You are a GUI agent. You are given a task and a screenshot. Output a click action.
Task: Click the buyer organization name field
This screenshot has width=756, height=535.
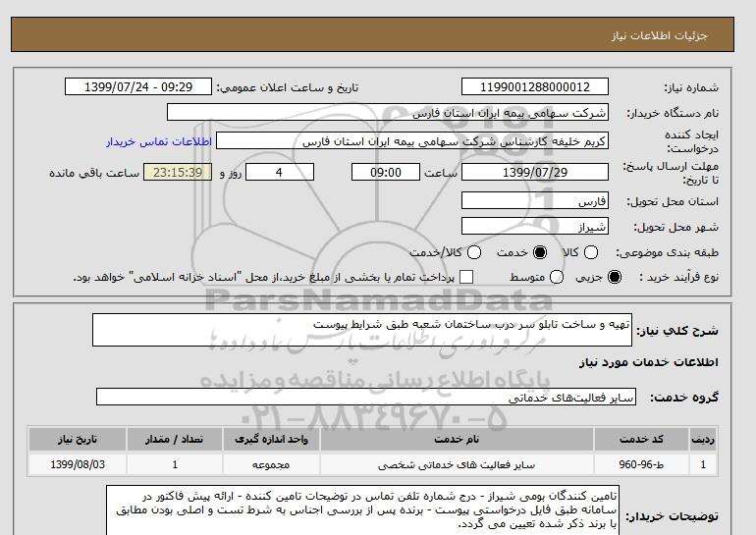(388, 112)
